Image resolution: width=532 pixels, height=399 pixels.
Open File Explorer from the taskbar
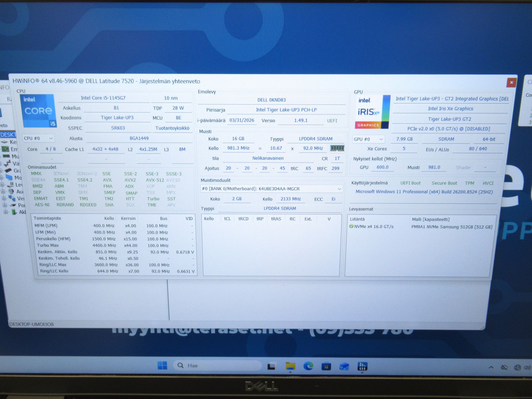[x=290, y=366]
